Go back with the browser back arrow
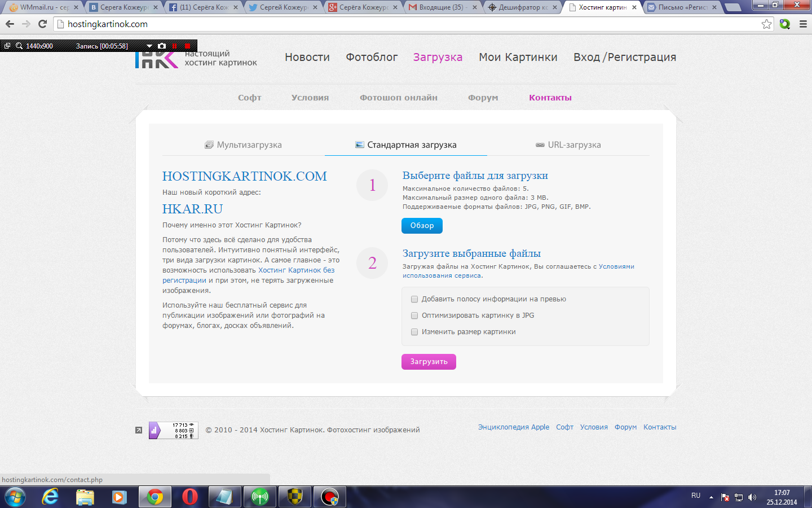Viewport: 812px width, 508px height. (10, 24)
